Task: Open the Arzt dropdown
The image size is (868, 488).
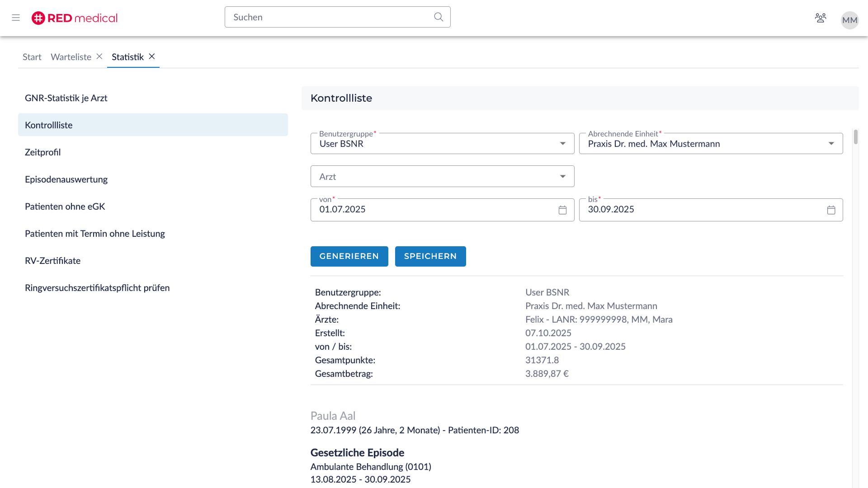Action: coord(562,177)
